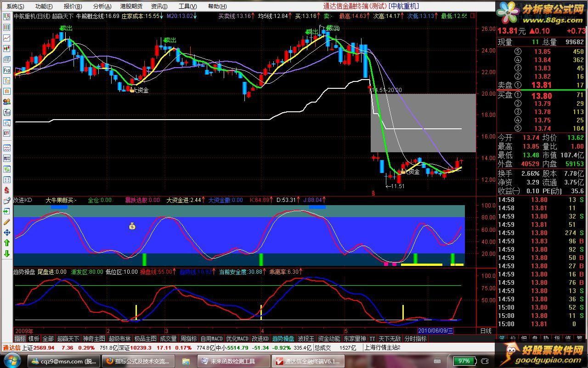This screenshot has width=588, height=368.
Task: Open the quote grid table icon
Action: point(7,28)
